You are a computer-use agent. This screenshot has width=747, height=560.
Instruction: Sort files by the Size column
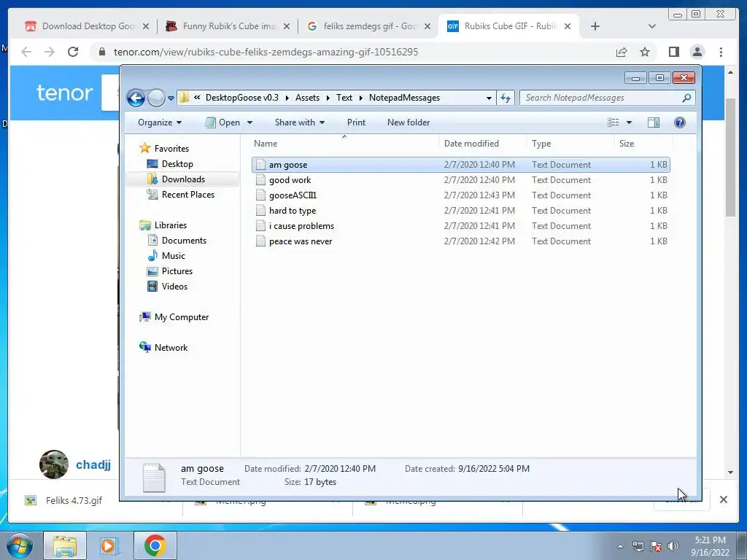[643, 144]
